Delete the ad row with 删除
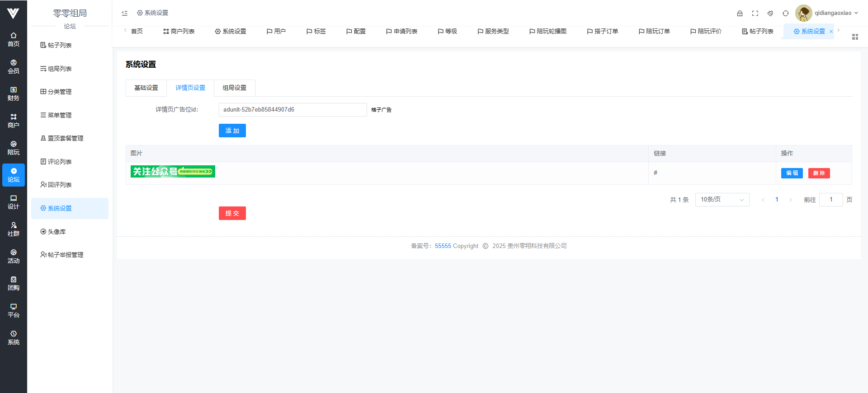868x393 pixels. [x=819, y=173]
